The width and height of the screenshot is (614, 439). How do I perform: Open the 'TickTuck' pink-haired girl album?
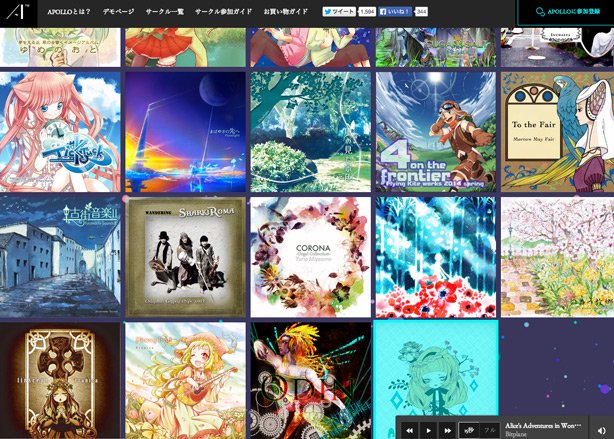click(60, 132)
